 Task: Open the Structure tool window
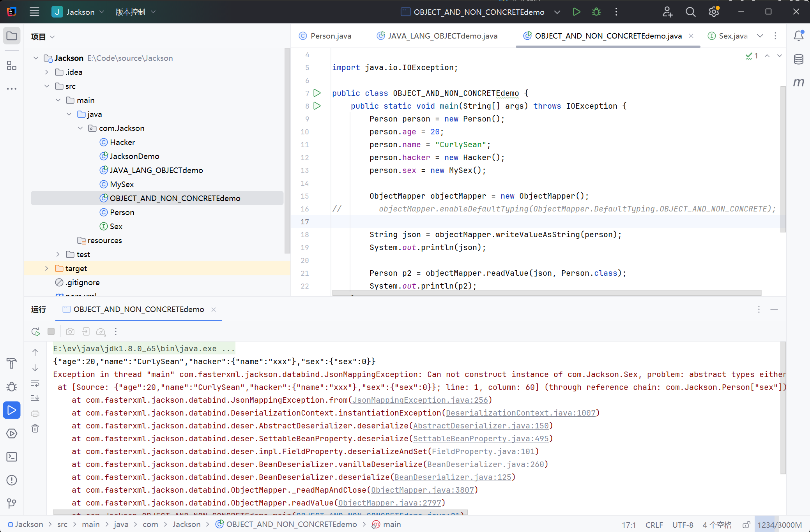point(12,65)
